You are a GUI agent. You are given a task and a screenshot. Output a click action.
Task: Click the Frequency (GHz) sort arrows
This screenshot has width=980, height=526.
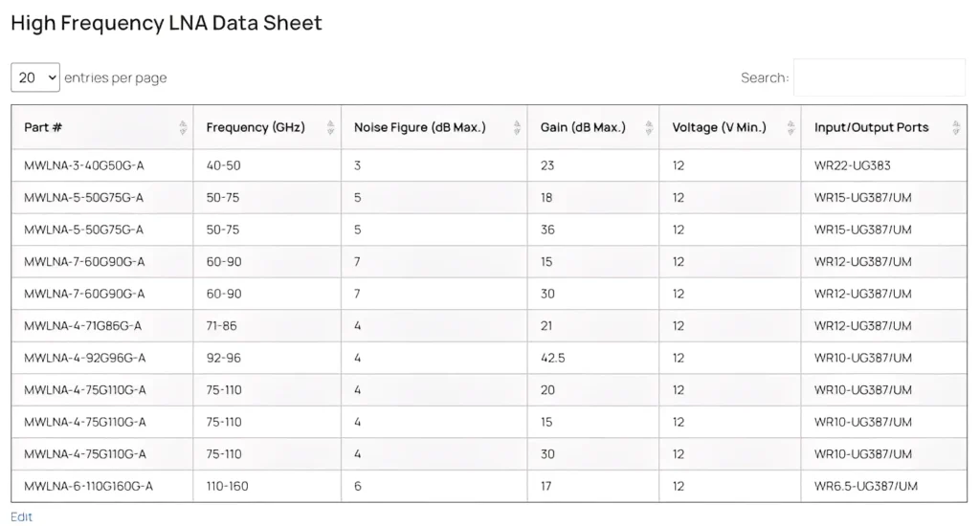[x=330, y=127]
